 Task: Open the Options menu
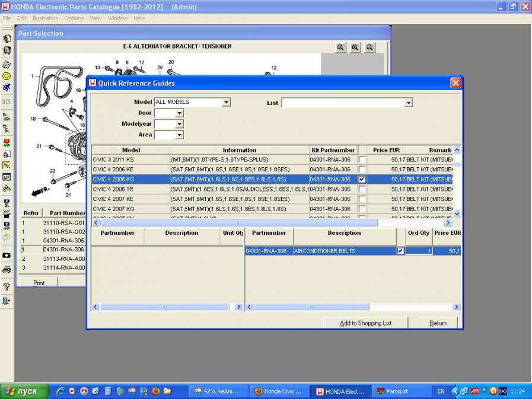point(74,18)
